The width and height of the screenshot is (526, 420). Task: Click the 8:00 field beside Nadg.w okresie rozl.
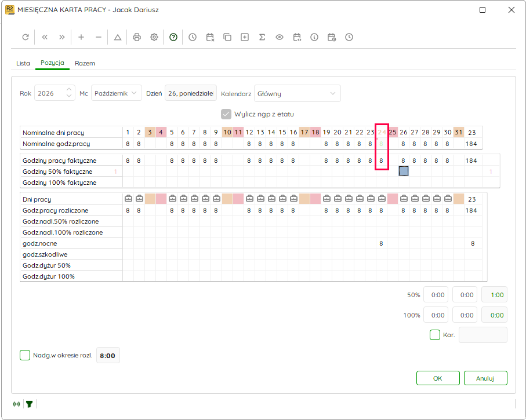(108, 355)
